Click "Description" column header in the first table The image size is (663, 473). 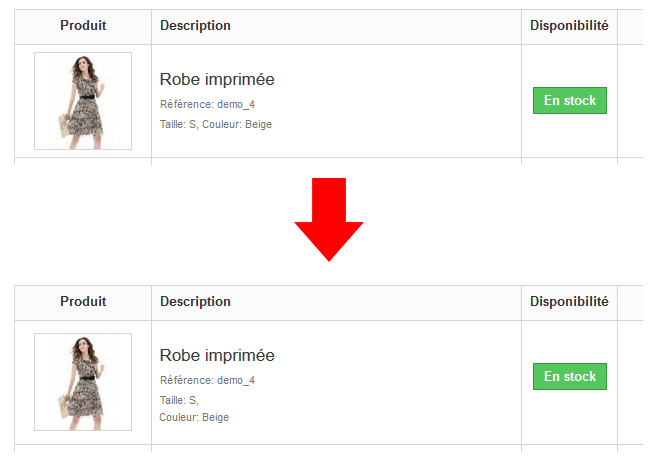pyautogui.click(x=195, y=26)
